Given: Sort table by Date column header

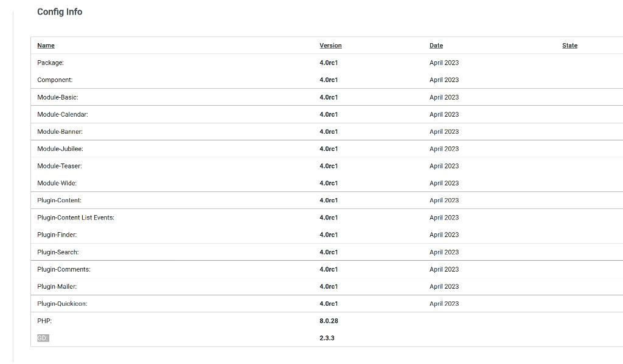Looking at the screenshot, I should coord(436,46).
